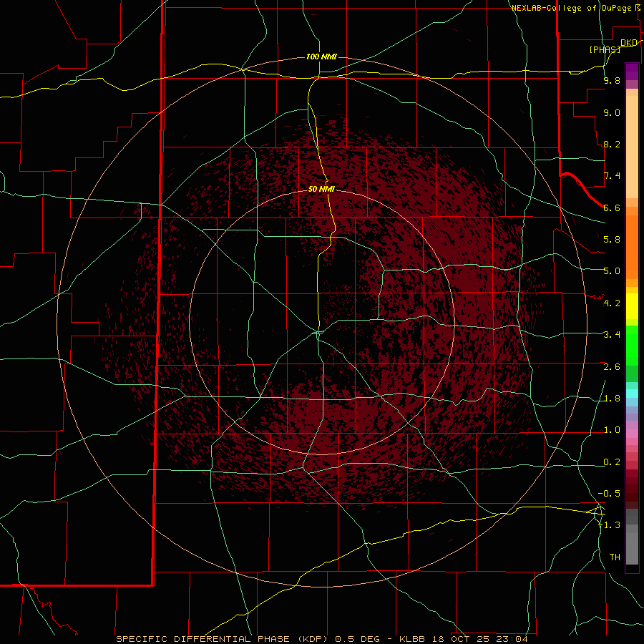644x644 pixels.
Task: Pick the bright yellow color bar segment
Action: [x=632, y=306]
